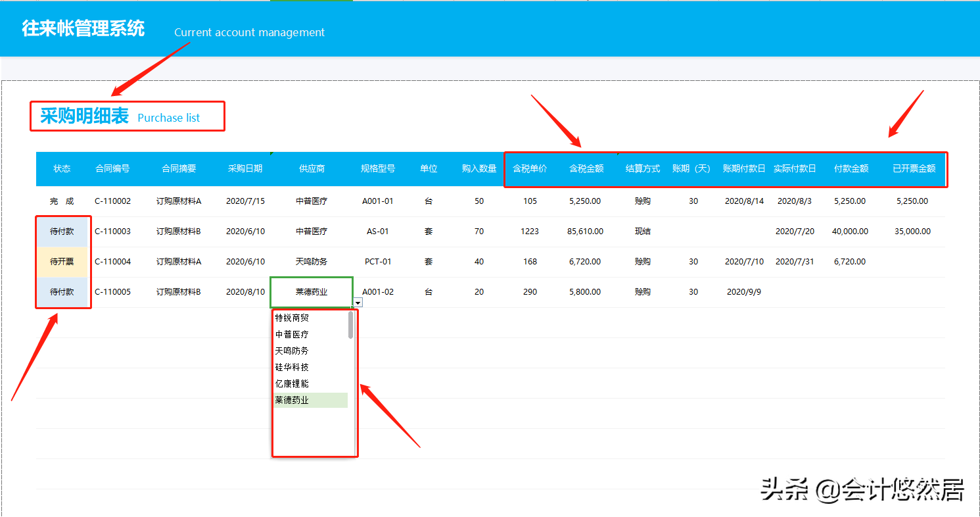Select the active 莱德药业 supplier cell of C-110005

tap(312, 292)
